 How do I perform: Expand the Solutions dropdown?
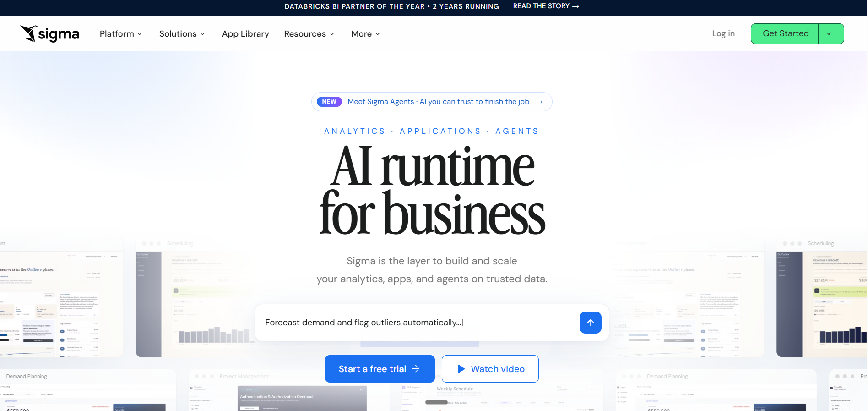tap(182, 34)
